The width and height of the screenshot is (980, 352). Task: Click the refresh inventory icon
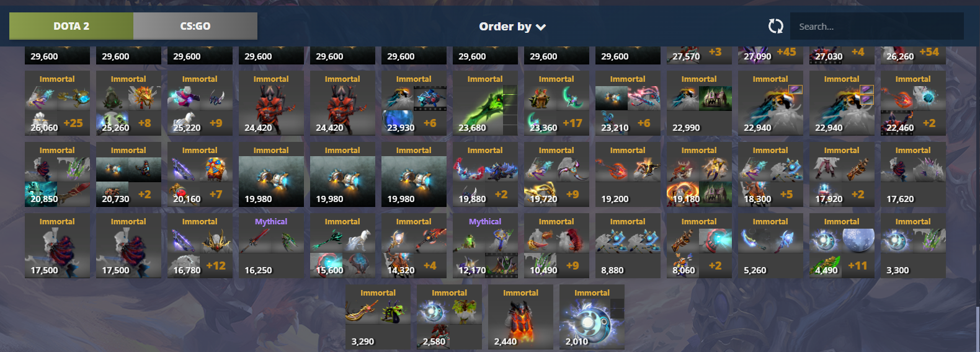[775, 26]
